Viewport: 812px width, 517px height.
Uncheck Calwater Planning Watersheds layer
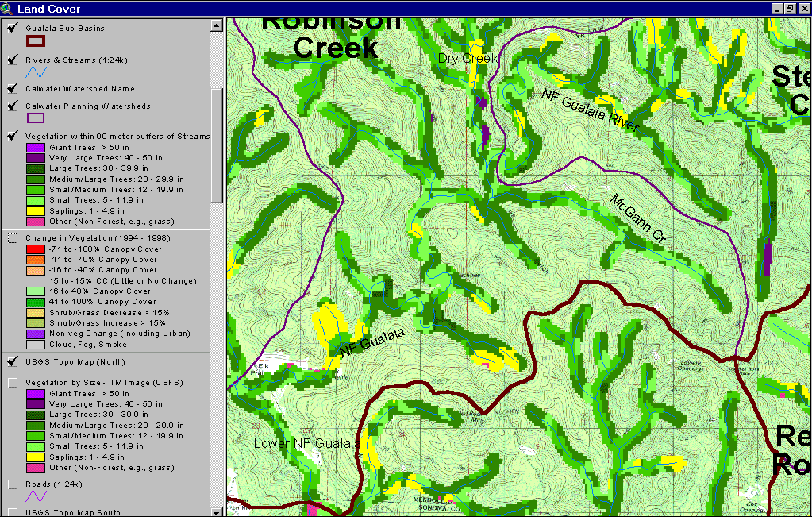[13, 106]
